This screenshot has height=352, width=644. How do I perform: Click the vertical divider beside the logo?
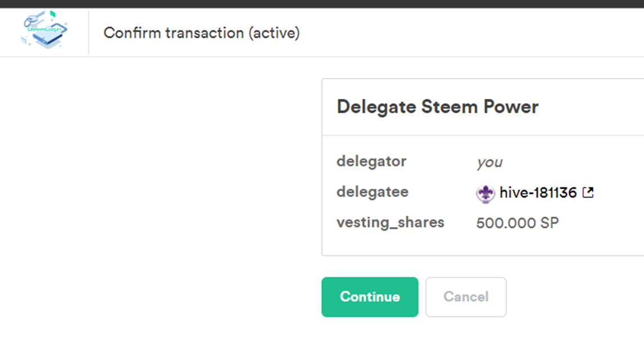click(88, 32)
